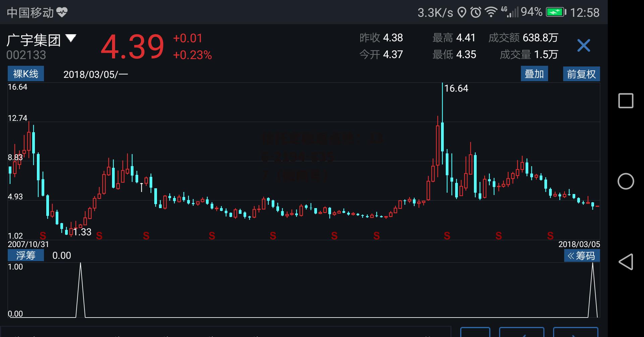Tap the Wi-Fi status icon
Viewport: 644px width, 337px height.
pos(491,13)
